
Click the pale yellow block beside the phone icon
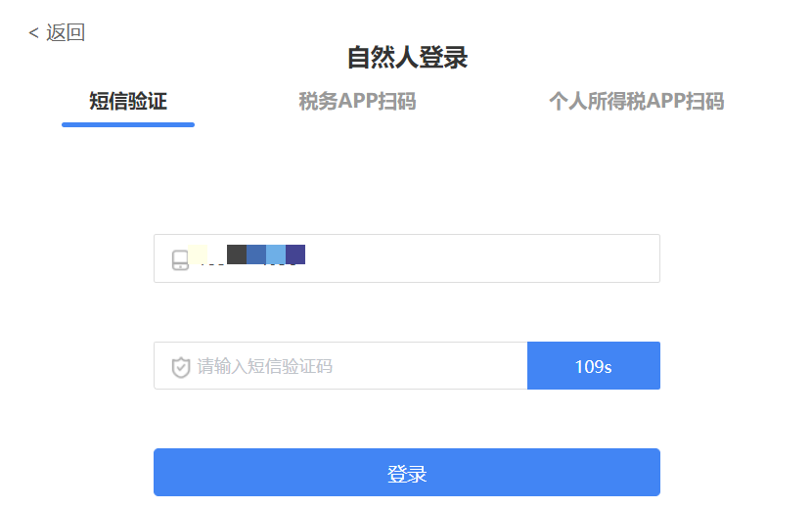198,254
